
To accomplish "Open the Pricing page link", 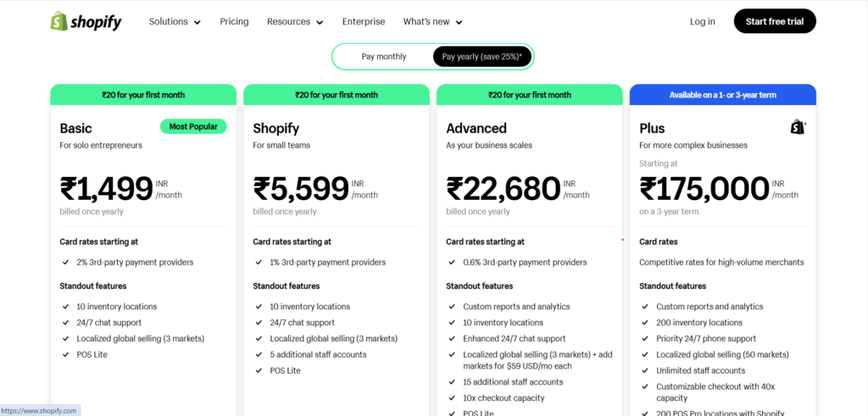I will click(x=234, y=21).
